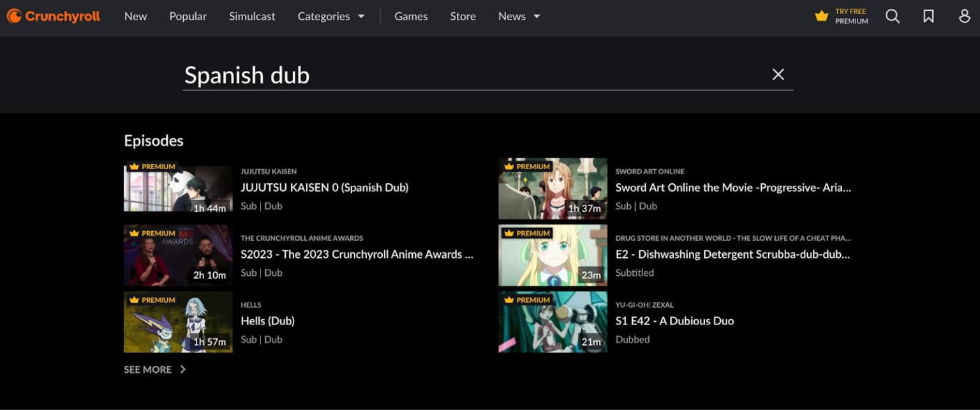The image size is (980, 410).
Task: Click the Premium badge on Dubious Duo thumbnail
Action: [x=526, y=300]
